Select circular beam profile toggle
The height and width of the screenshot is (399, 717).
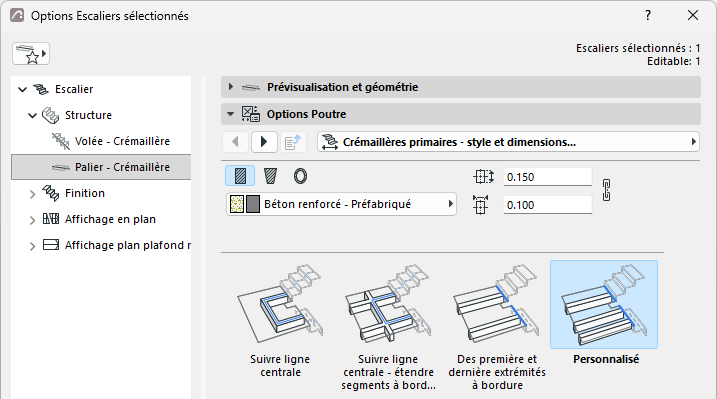coord(300,176)
